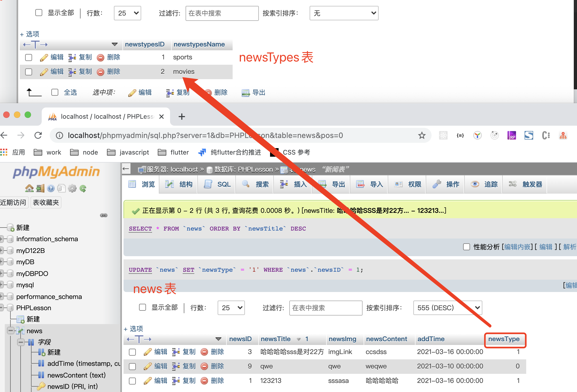The image size is (577, 392).
Task: Open the 操作 operations tab
Action: click(x=446, y=184)
